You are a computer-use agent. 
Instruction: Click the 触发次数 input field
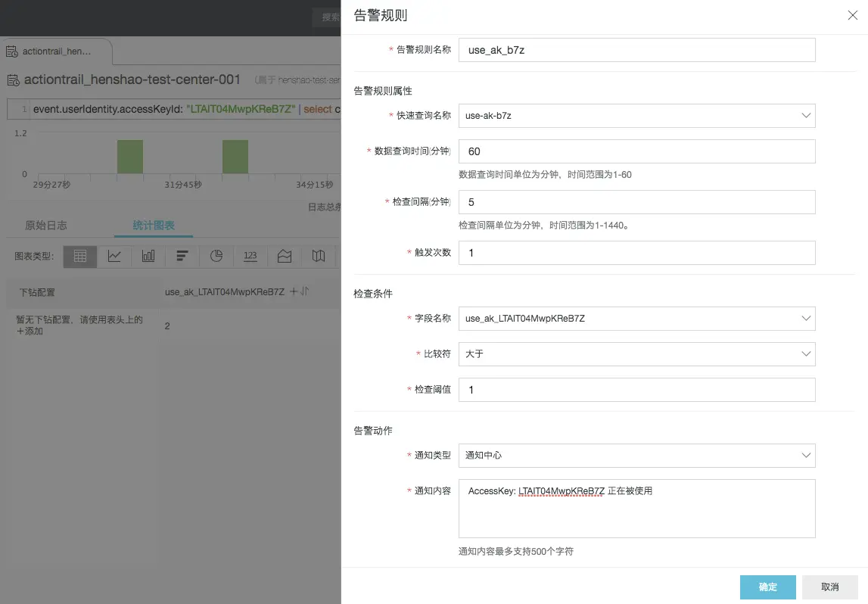(636, 253)
